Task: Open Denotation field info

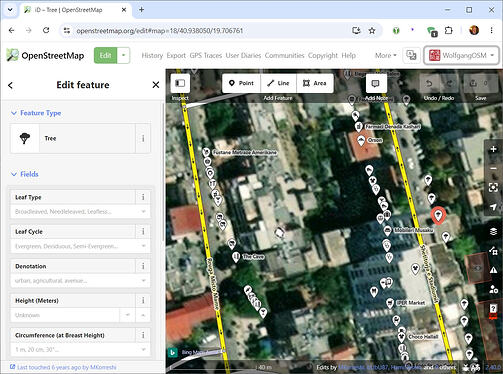Action: [x=143, y=266]
